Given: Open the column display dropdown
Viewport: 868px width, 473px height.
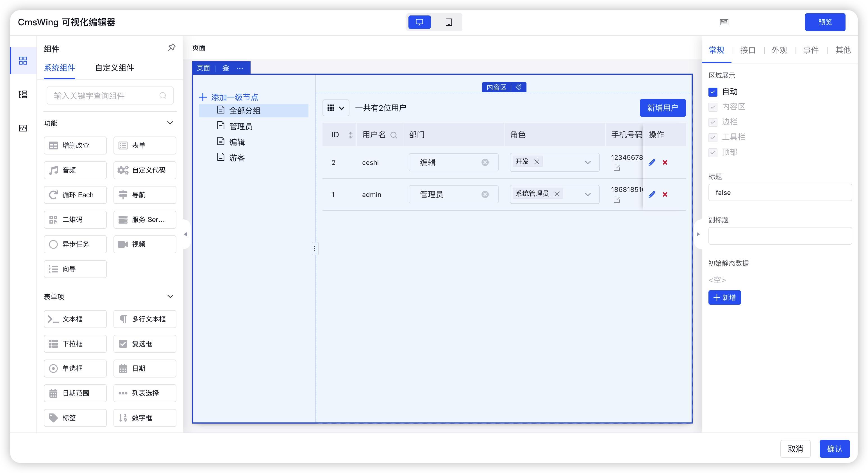Looking at the screenshot, I should (336, 108).
